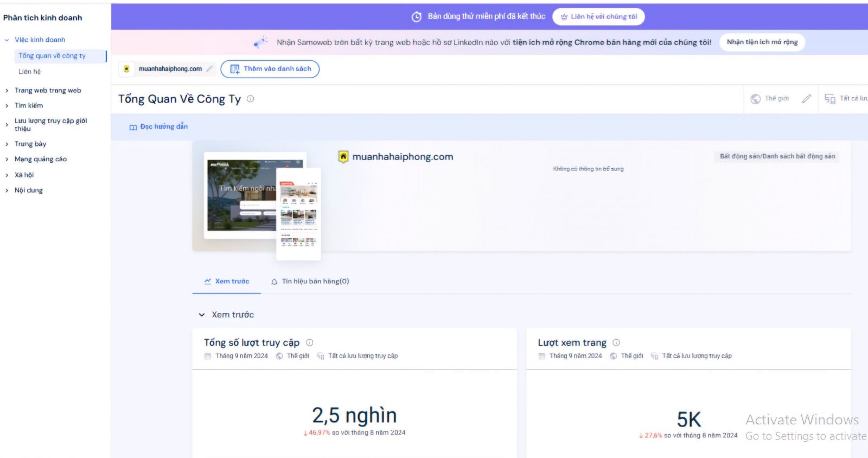Click the pencil icon beside muanhahaiphong.com domain chip
Viewport: 868px width, 458px height.
coord(209,69)
